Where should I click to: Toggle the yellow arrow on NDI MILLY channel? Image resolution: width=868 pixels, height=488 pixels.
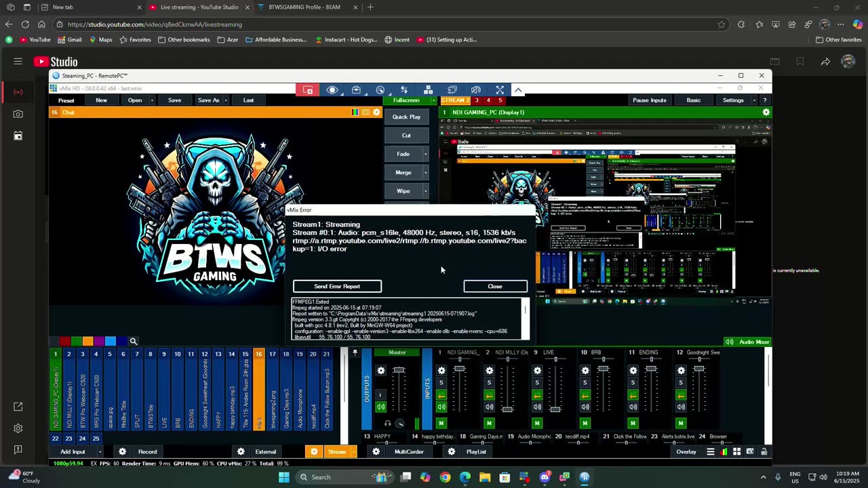pyautogui.click(x=489, y=395)
